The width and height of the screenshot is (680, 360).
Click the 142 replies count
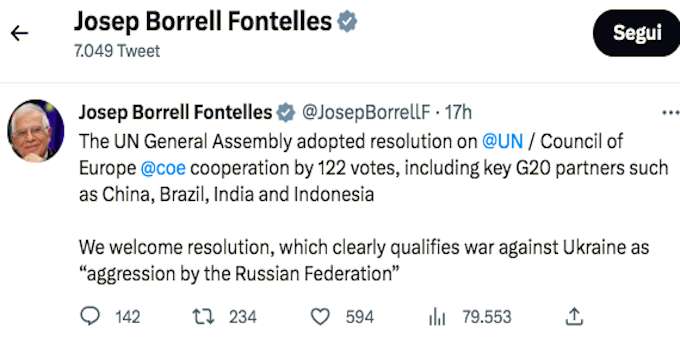click(x=128, y=317)
